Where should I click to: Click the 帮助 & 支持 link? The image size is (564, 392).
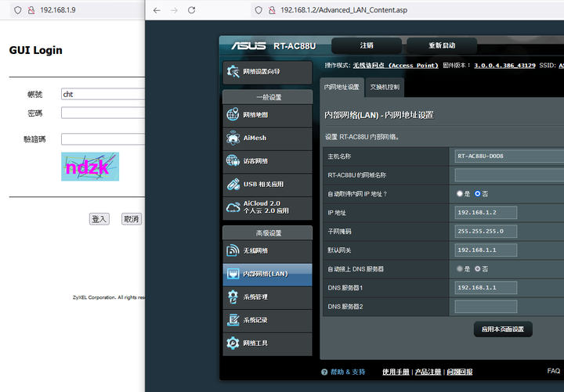(x=348, y=372)
